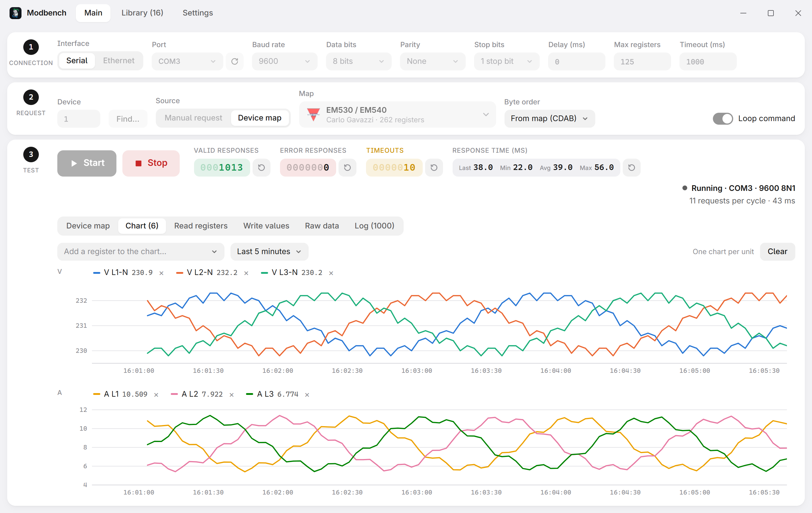Switch to the Write values tab

tap(266, 226)
